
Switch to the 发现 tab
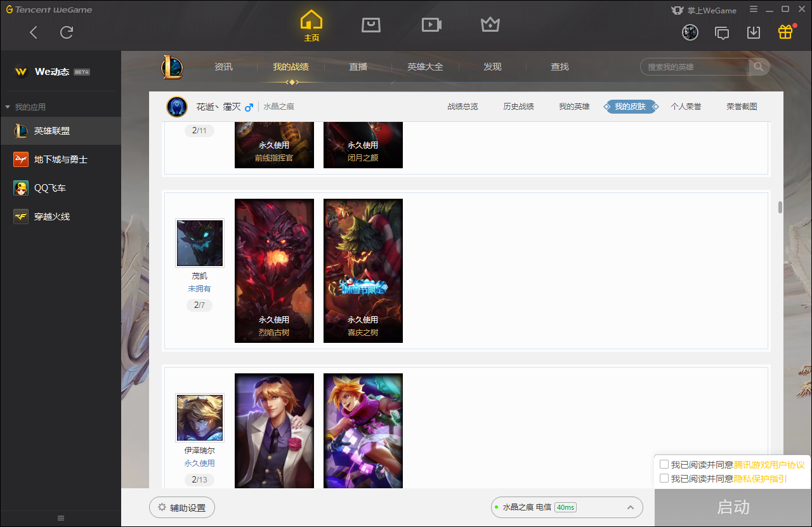click(x=492, y=67)
